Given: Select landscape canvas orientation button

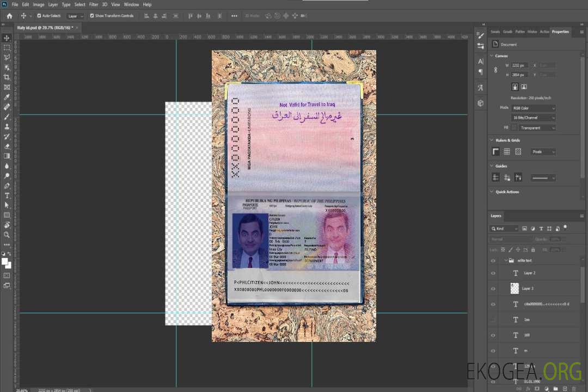Looking at the screenshot, I should click(x=524, y=87).
